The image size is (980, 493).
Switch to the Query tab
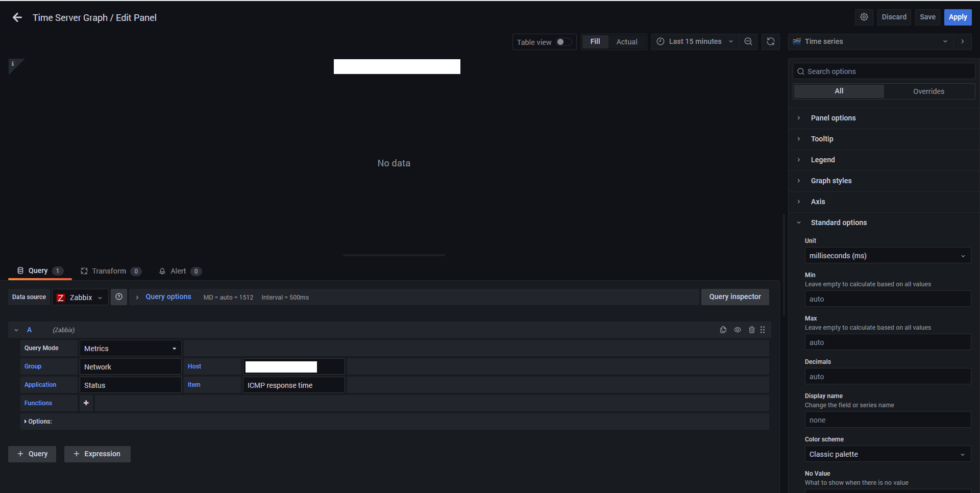coord(40,271)
